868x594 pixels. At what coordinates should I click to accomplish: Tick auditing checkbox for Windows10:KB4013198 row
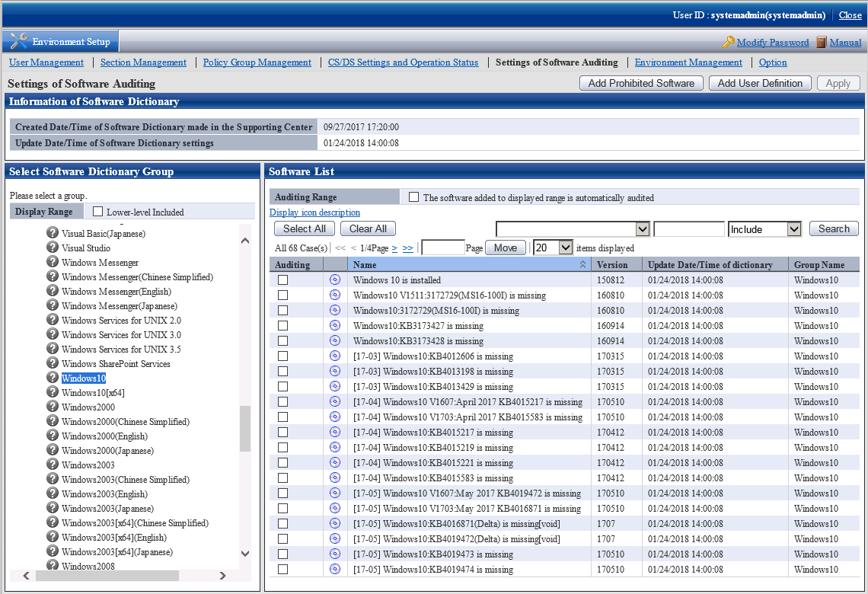[283, 372]
